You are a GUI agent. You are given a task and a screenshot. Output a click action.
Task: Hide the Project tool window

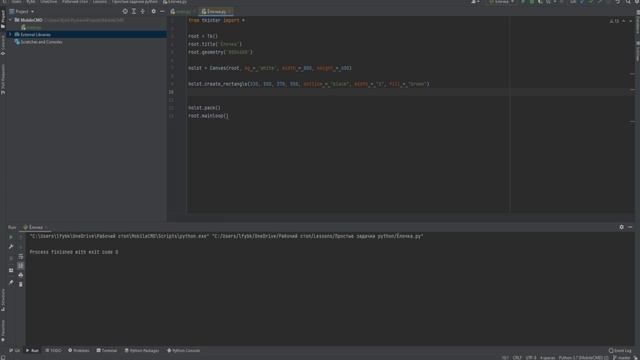pyautogui.click(x=162, y=11)
